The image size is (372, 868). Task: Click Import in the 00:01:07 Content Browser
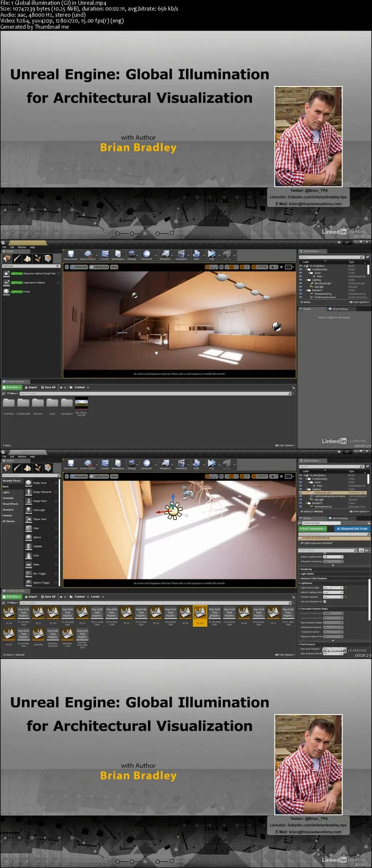31,387
